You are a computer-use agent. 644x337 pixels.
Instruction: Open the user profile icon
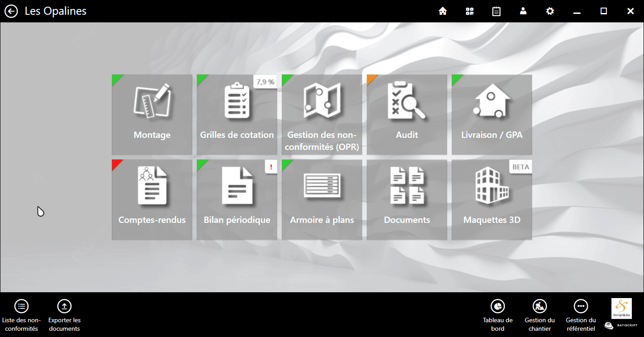point(523,11)
